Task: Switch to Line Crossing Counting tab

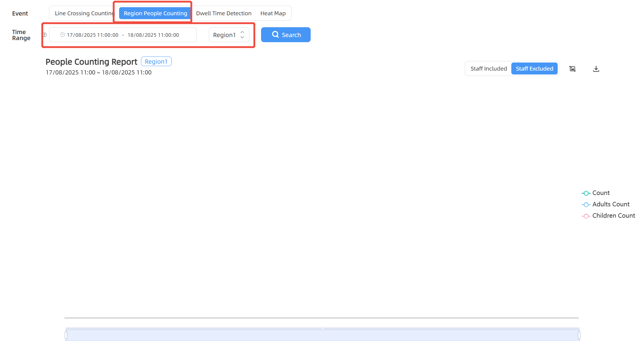Action: click(84, 13)
